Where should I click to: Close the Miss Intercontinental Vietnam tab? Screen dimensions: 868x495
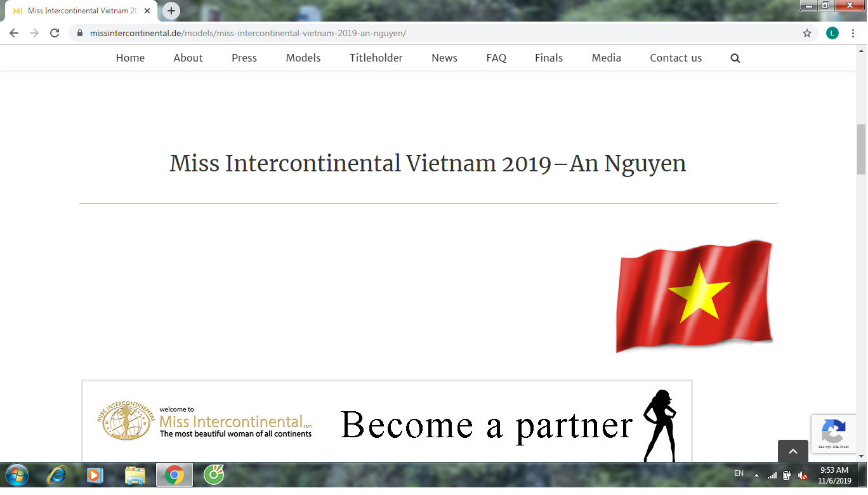pyautogui.click(x=147, y=11)
